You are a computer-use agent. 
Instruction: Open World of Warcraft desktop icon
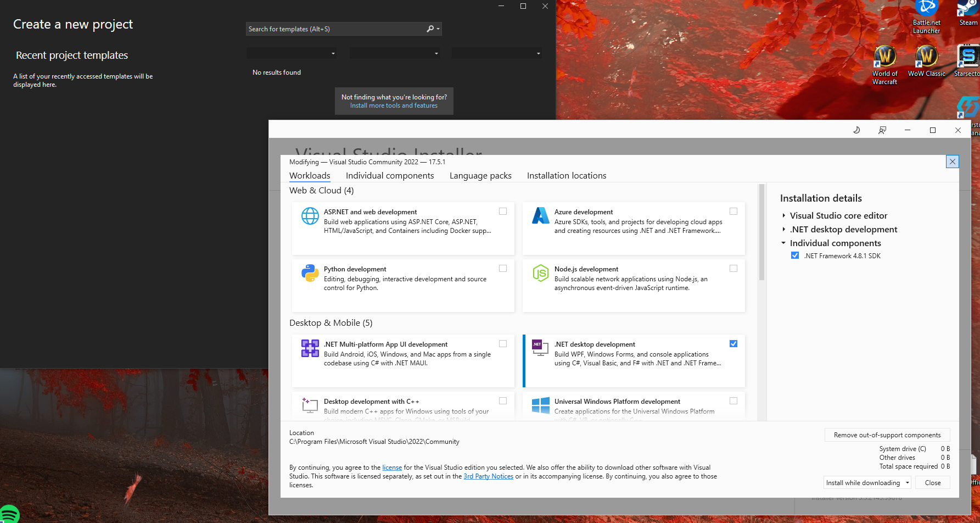click(x=885, y=65)
